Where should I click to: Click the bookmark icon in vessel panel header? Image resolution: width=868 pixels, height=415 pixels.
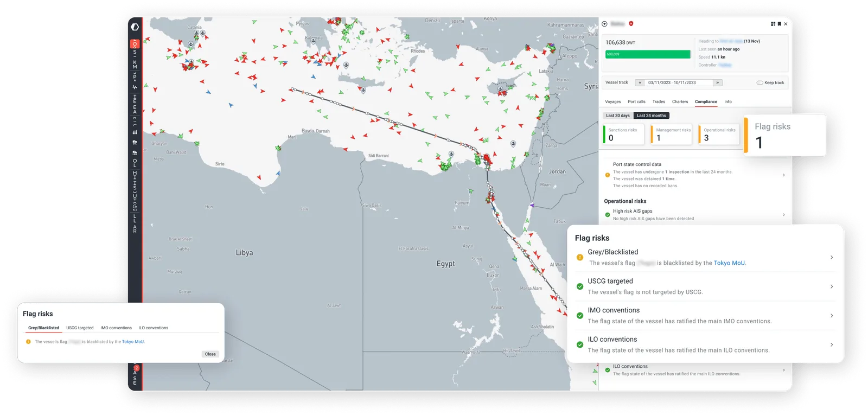click(x=780, y=24)
